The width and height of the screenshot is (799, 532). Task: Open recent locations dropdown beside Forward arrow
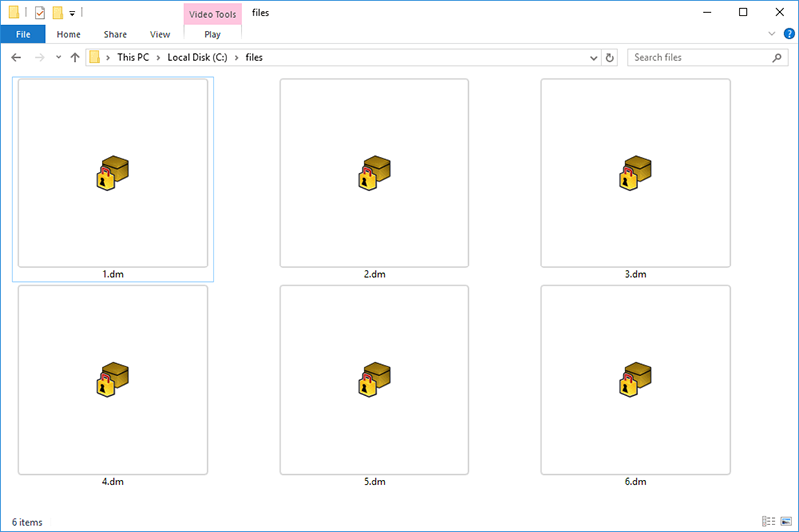click(x=58, y=58)
